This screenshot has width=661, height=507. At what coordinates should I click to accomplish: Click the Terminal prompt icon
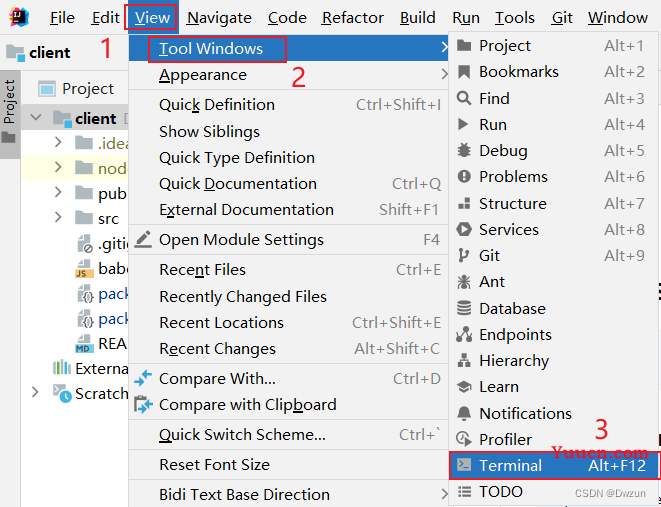click(464, 465)
